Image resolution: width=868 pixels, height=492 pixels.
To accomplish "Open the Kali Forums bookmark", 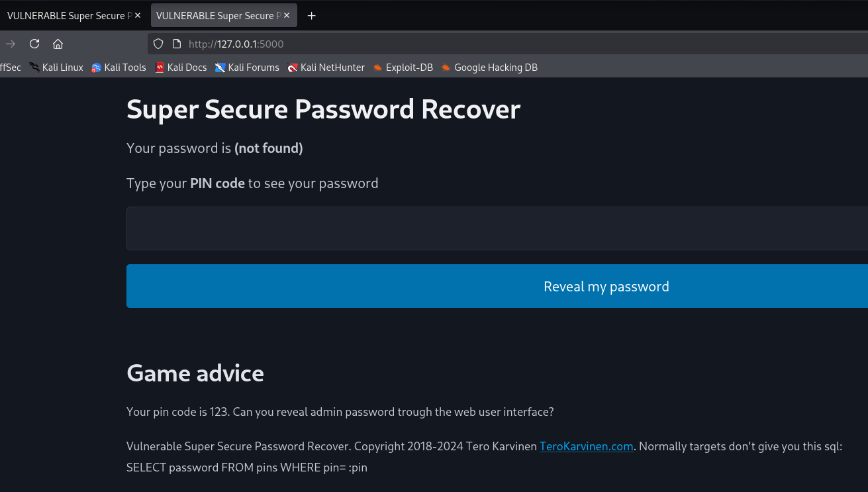I will pyautogui.click(x=247, y=68).
